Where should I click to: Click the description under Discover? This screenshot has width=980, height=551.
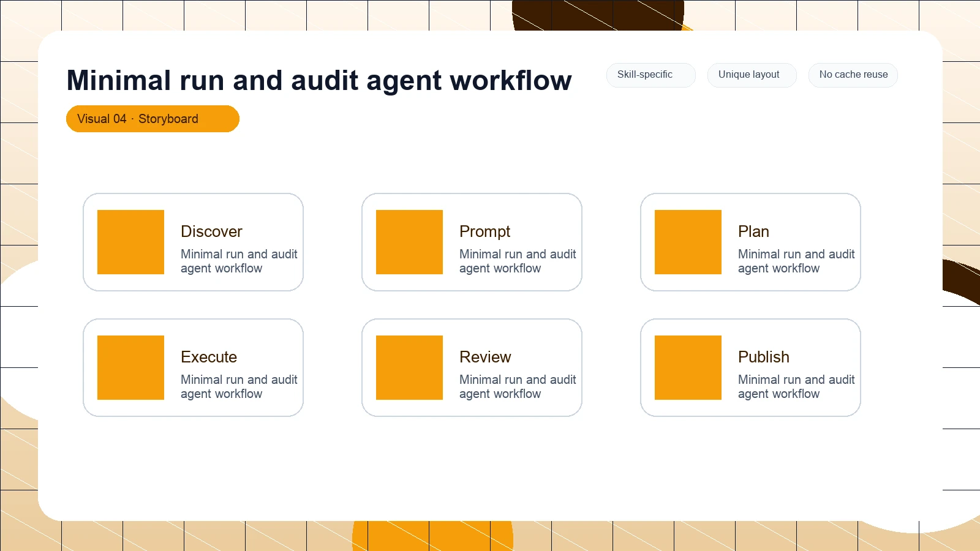coord(239,261)
